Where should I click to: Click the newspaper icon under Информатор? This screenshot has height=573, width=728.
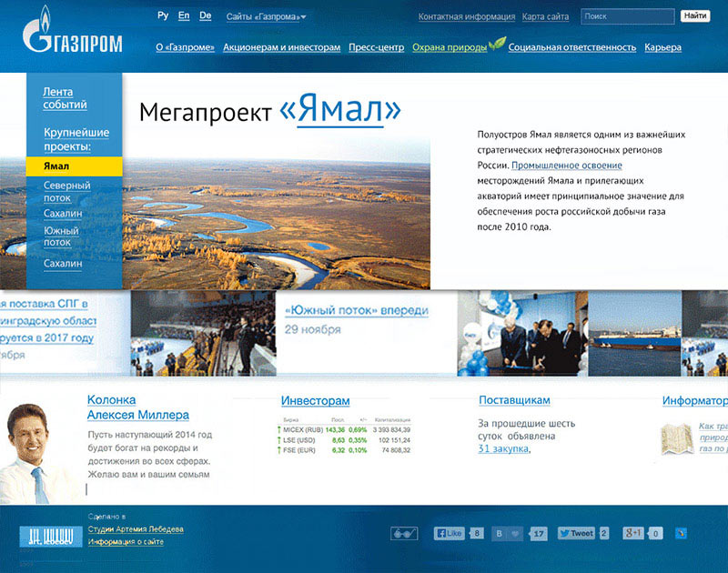(677, 439)
